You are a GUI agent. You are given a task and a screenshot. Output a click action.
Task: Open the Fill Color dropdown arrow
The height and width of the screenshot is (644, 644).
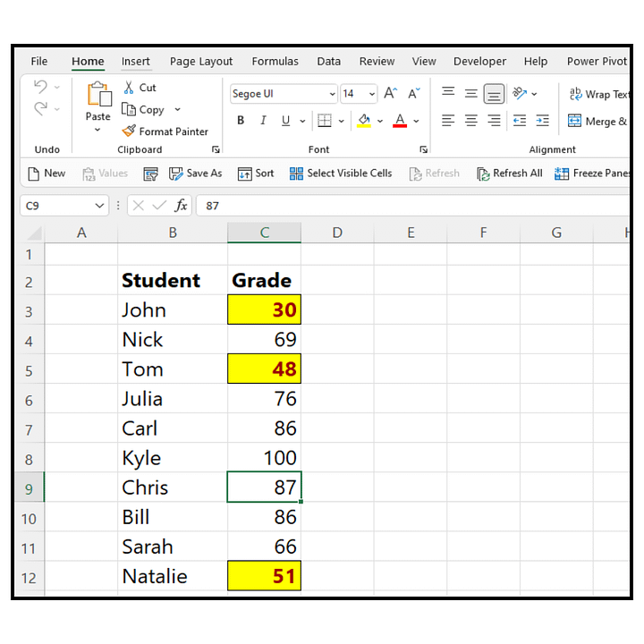click(380, 121)
